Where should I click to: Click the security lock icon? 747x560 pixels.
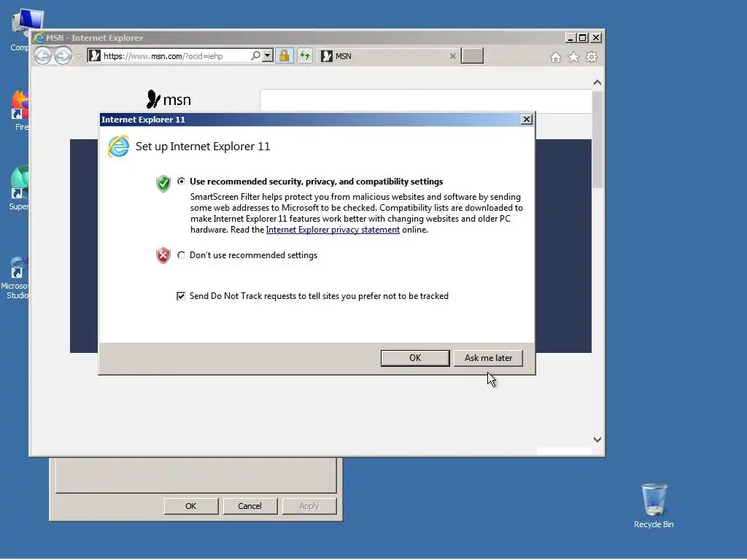(x=285, y=55)
